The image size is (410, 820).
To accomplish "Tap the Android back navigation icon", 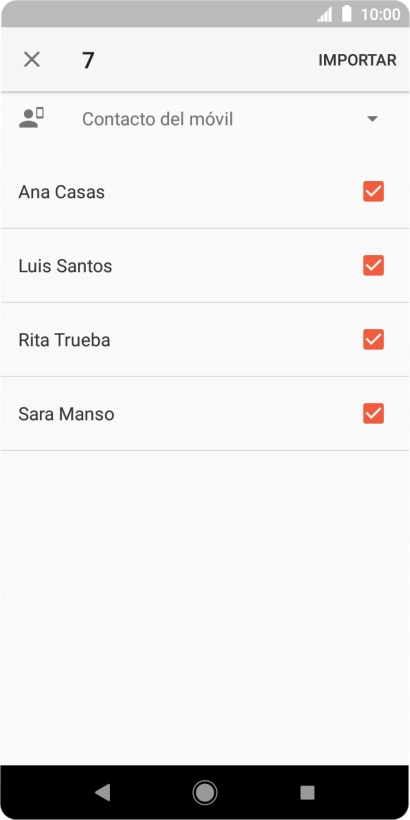I will click(102, 793).
